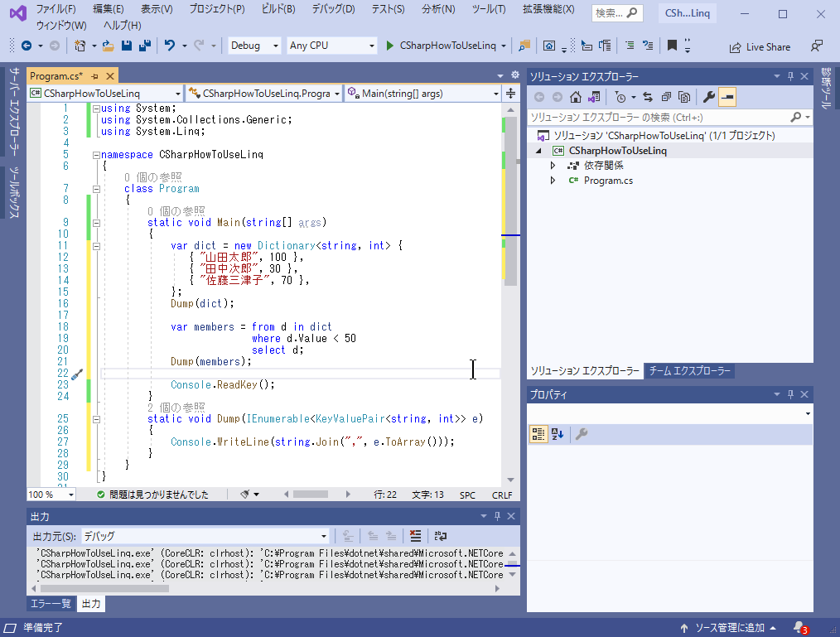
Task: Toggle auto-hide pin on Properties panel
Action: 790,393
